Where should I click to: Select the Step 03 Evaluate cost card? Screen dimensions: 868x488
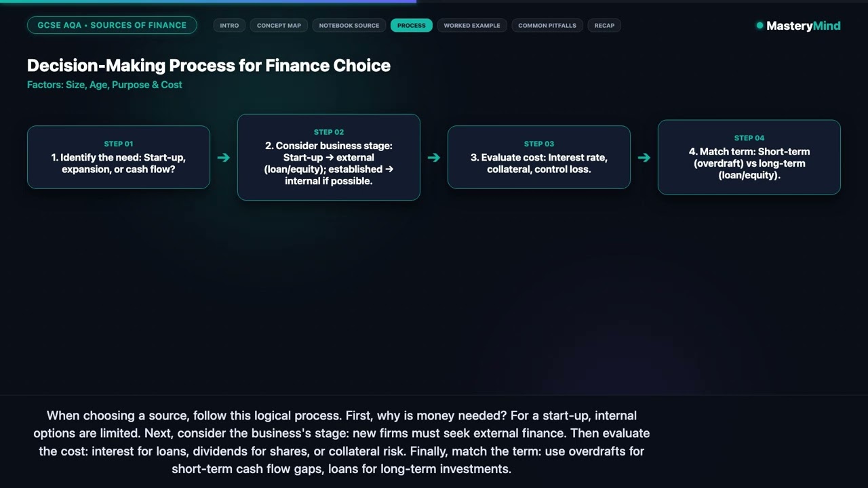(539, 157)
